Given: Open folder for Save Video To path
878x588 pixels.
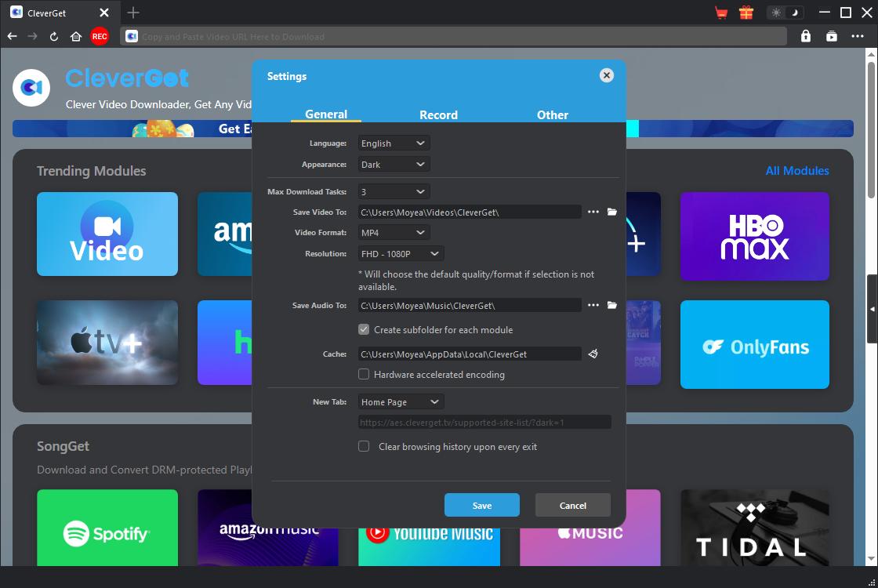Looking at the screenshot, I should pyautogui.click(x=612, y=212).
